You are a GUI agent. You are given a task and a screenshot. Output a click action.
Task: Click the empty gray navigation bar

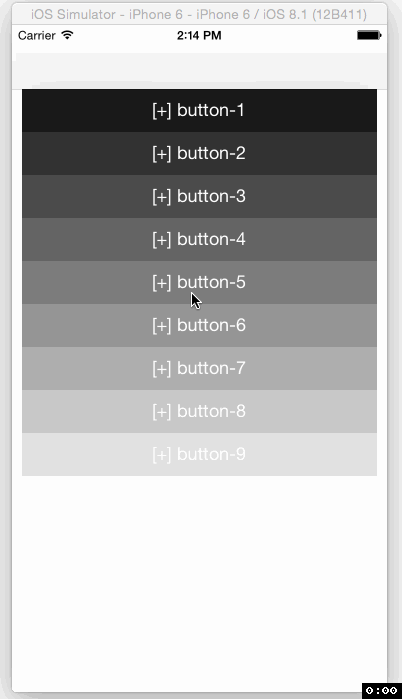(201, 70)
